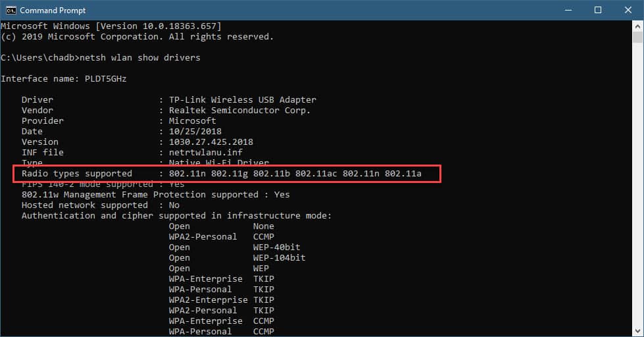Viewport: 644px width, 337px height.
Task: Click the 'Interface name: PLDT5GHz' line
Action: [x=64, y=78]
